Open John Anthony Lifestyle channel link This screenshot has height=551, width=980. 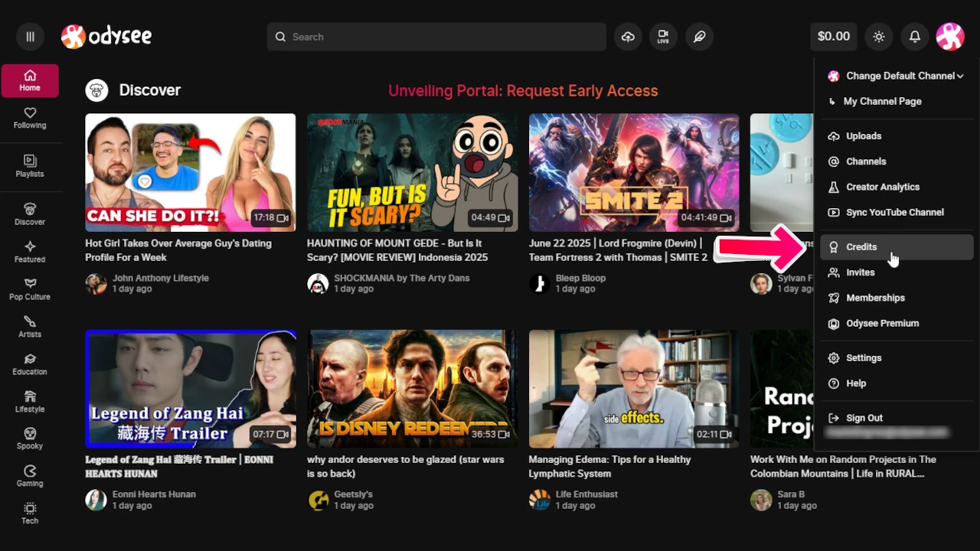click(161, 278)
